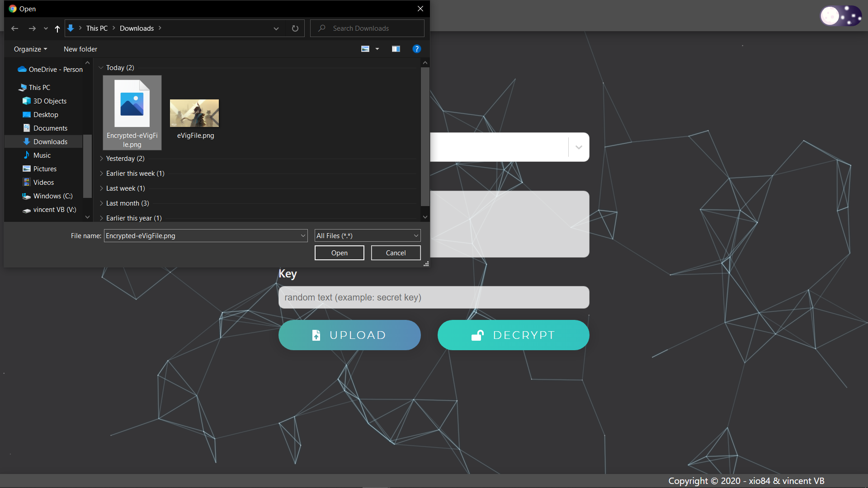
Task: Click the file list vertical scrollbar
Action: point(425,136)
